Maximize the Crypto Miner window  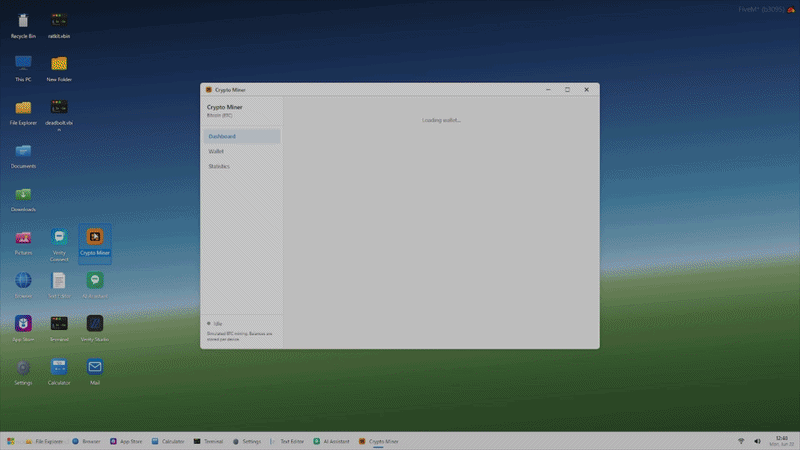[x=567, y=90]
